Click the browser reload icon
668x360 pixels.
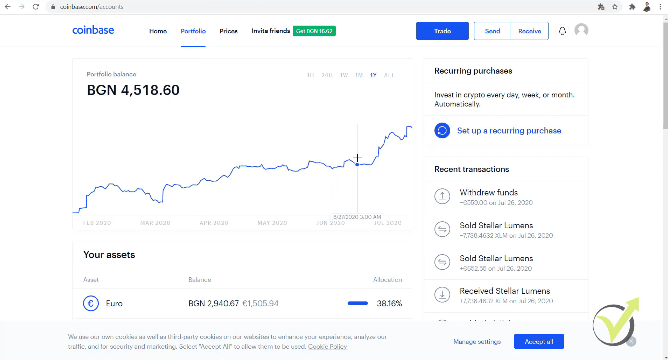[36, 7]
